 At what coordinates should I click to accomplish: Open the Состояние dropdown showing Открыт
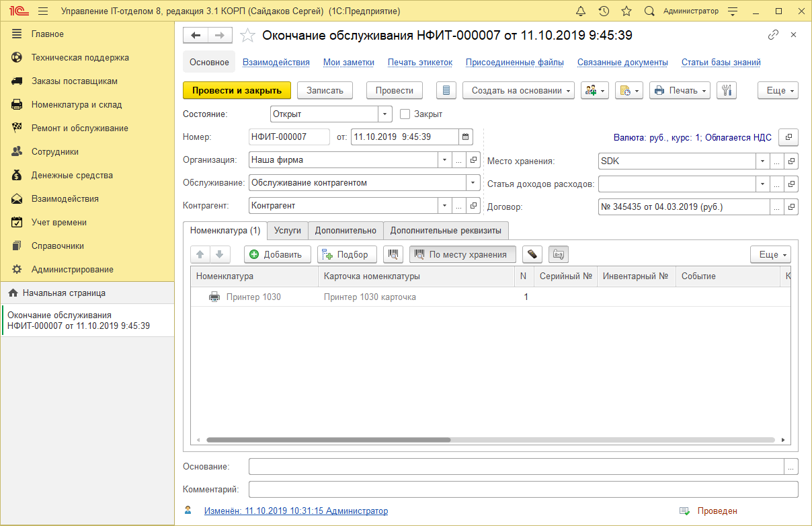[385, 114]
